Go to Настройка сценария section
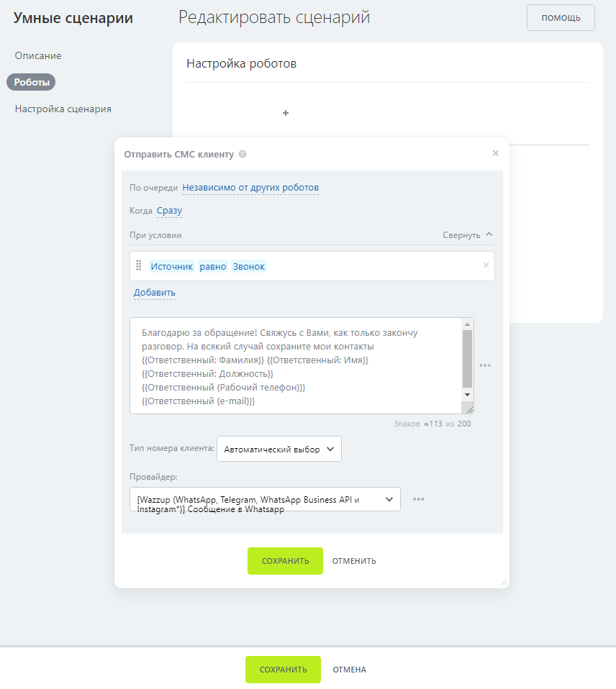This screenshot has width=616, height=689. 63,109
